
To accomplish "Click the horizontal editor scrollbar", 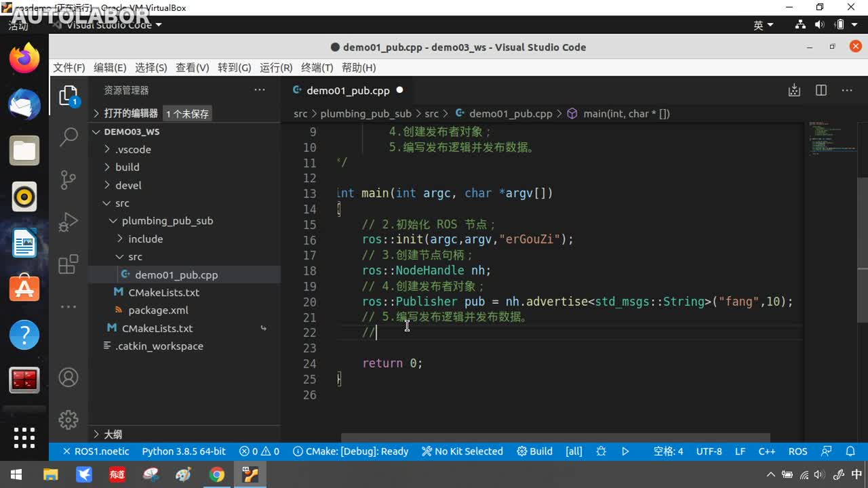I will coord(555,438).
